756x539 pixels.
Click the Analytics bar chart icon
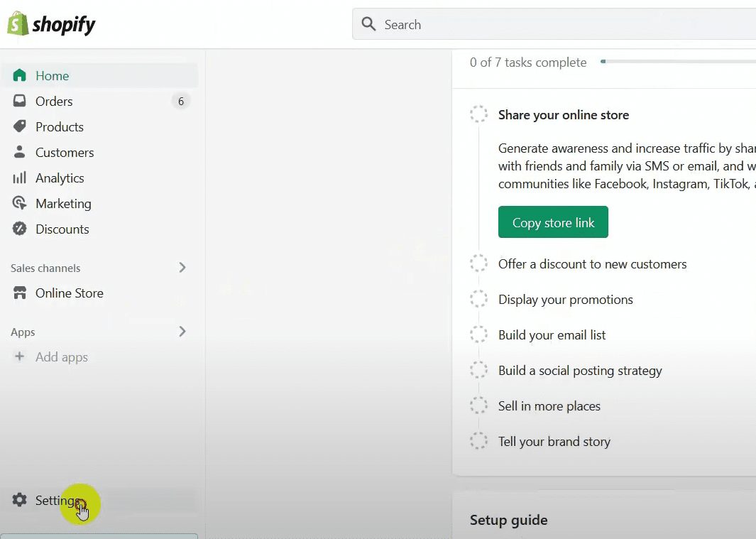pyautogui.click(x=20, y=178)
